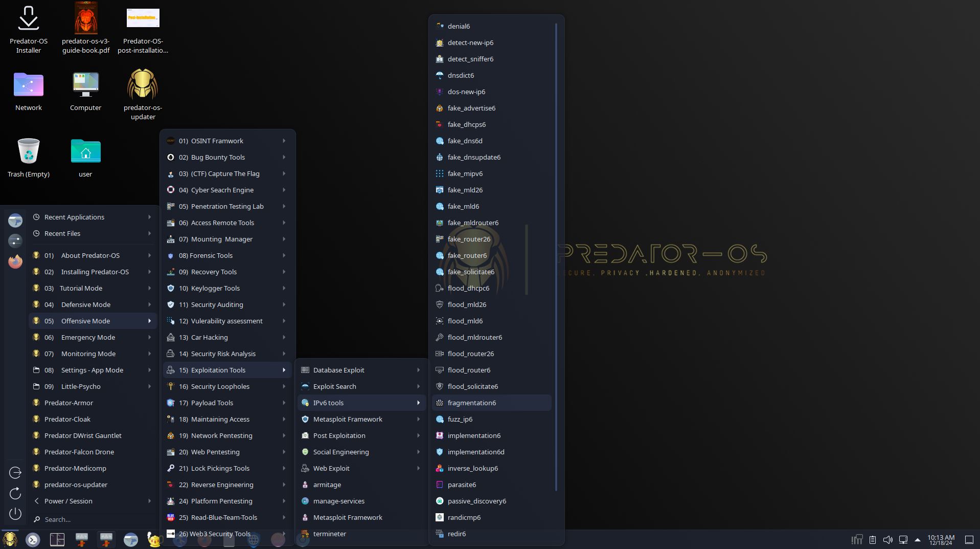Click the fake_advertise6 icon entry
Image resolution: width=980 pixels, height=549 pixels.
tap(492, 108)
